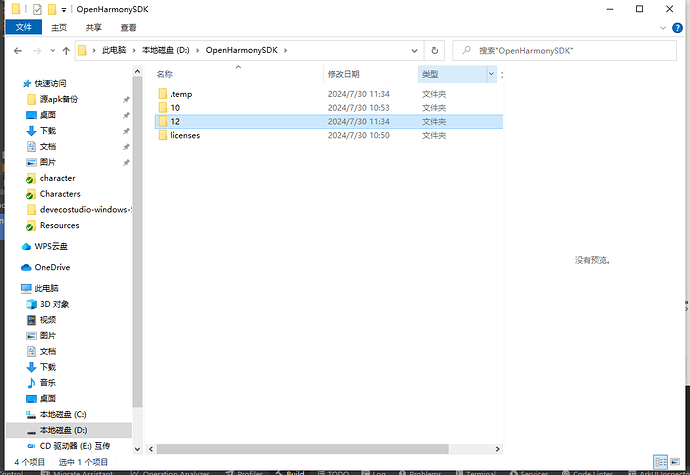This screenshot has height=475, width=690.
Task: Click the 音乐 note icon
Action: tap(31, 383)
